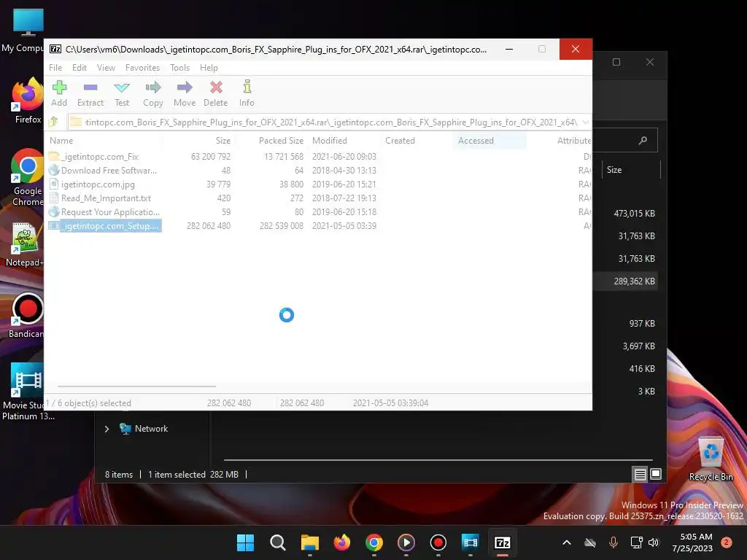747x560 pixels.
Task: Run the Test archive tool
Action: point(122,93)
